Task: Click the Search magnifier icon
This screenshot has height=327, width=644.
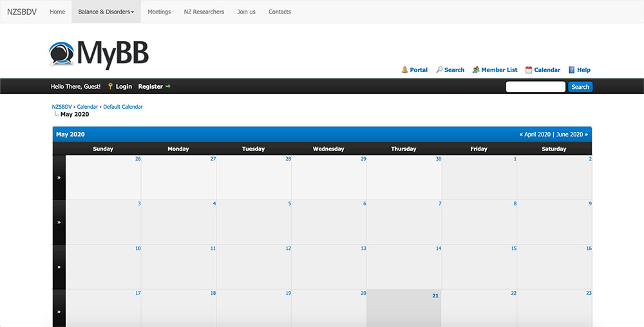Action: click(439, 70)
